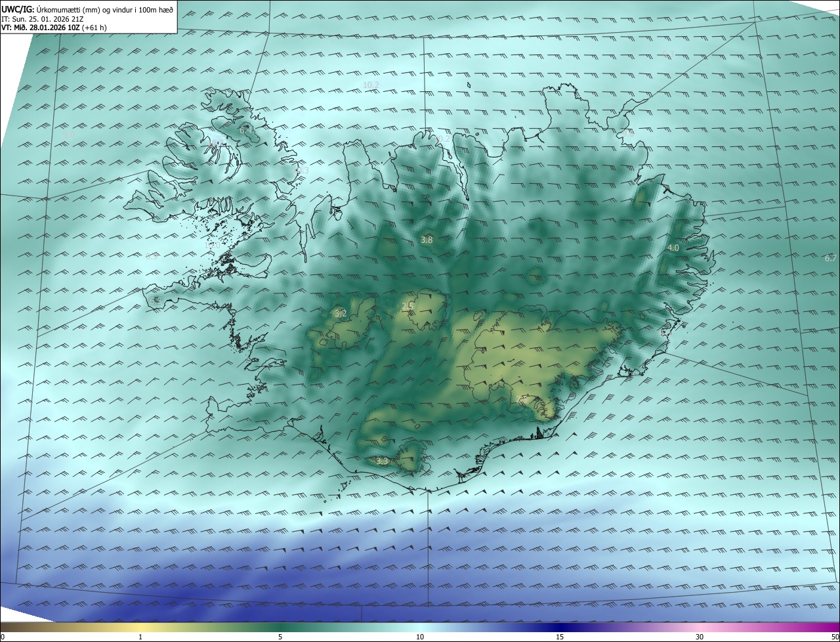The width and height of the screenshot is (840, 642).
Task: Click the 0 tick label on the colour scale
Action: [3, 637]
